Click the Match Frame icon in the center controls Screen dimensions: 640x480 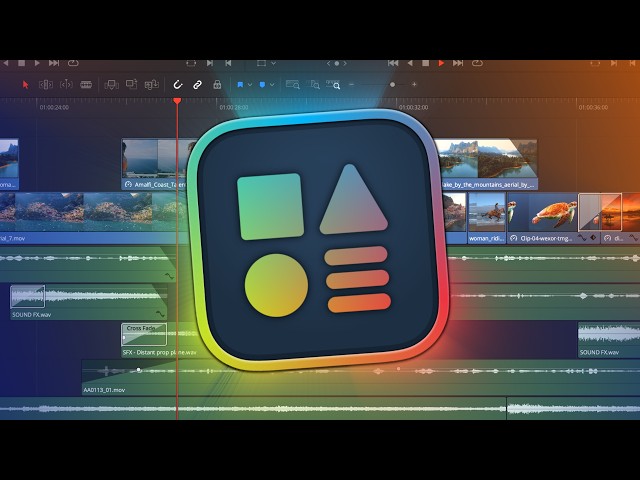pyautogui.click(x=191, y=63)
